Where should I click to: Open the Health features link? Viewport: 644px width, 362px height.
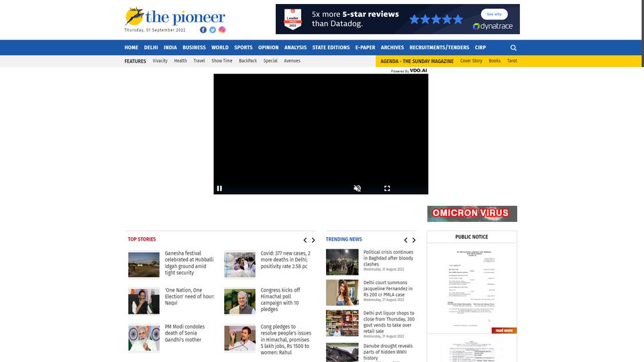180,61
